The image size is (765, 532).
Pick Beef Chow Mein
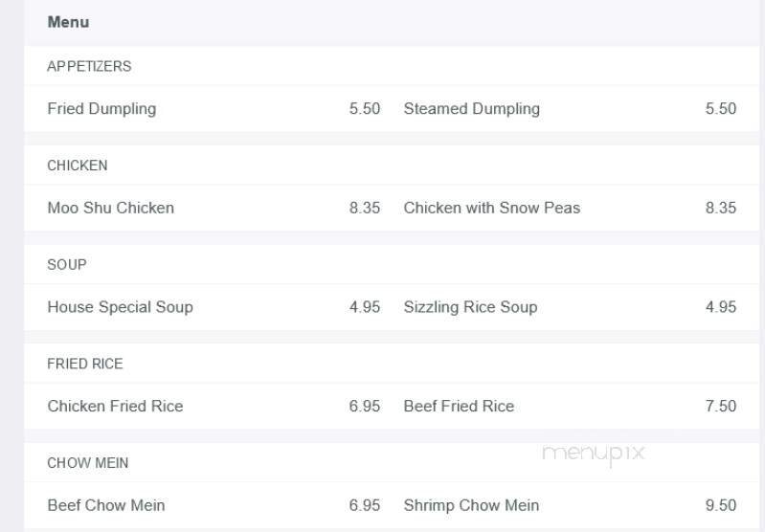106,505
